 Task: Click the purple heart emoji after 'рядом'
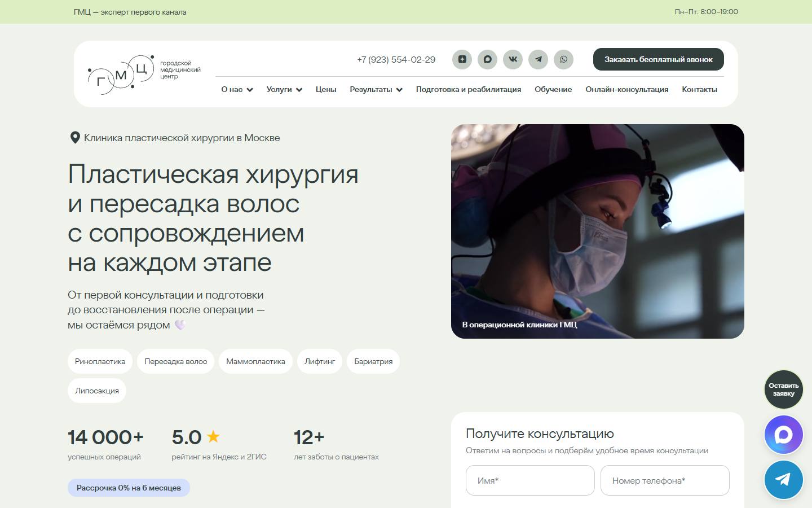tap(180, 325)
